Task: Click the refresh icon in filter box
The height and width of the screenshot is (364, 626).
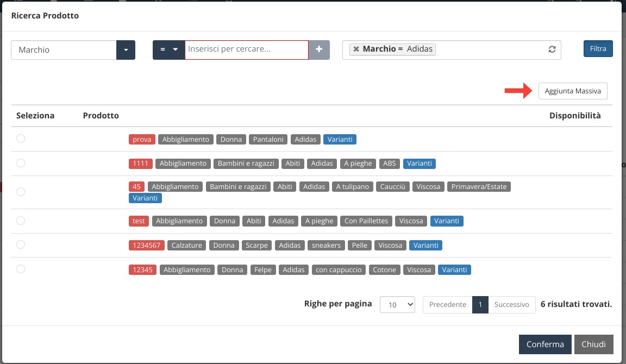Action: [552, 49]
